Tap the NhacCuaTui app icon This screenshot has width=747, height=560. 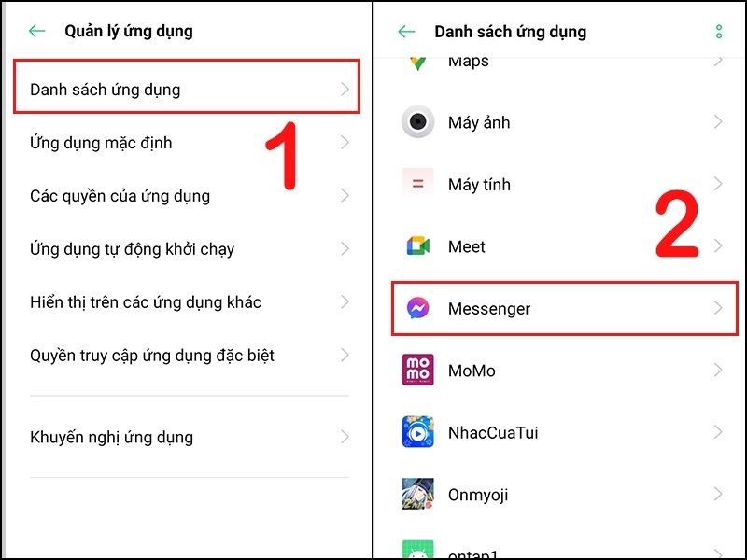pos(417,432)
